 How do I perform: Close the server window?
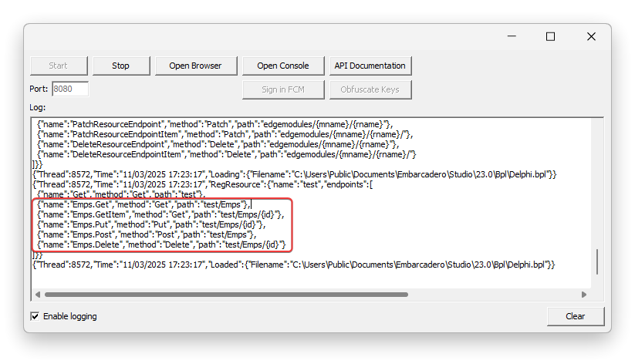tap(591, 36)
